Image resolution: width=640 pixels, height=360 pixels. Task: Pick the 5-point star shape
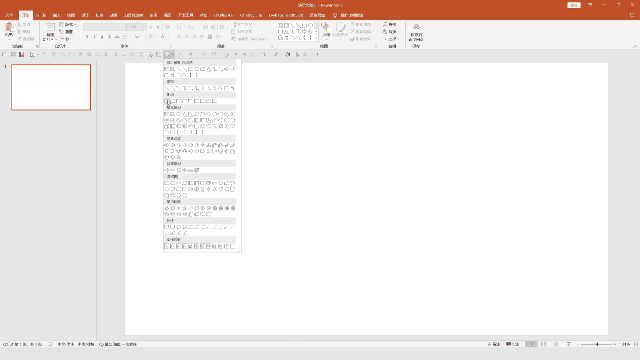click(184, 208)
